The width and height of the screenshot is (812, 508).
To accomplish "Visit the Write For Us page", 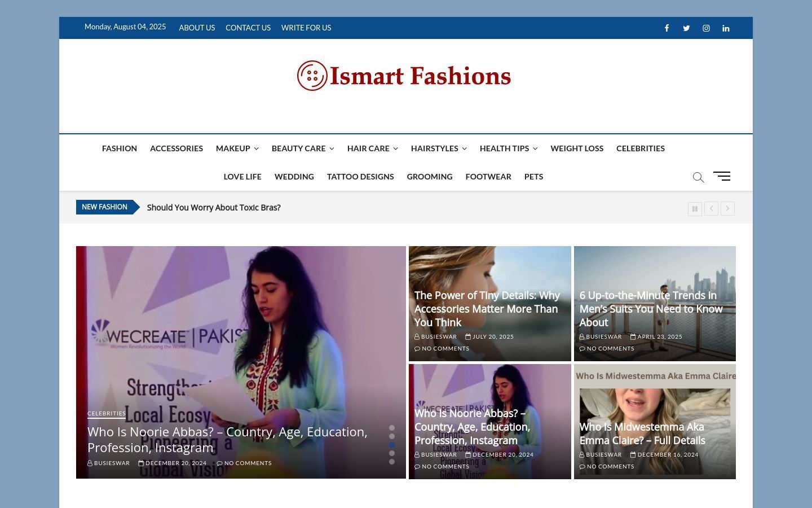I will pyautogui.click(x=306, y=28).
